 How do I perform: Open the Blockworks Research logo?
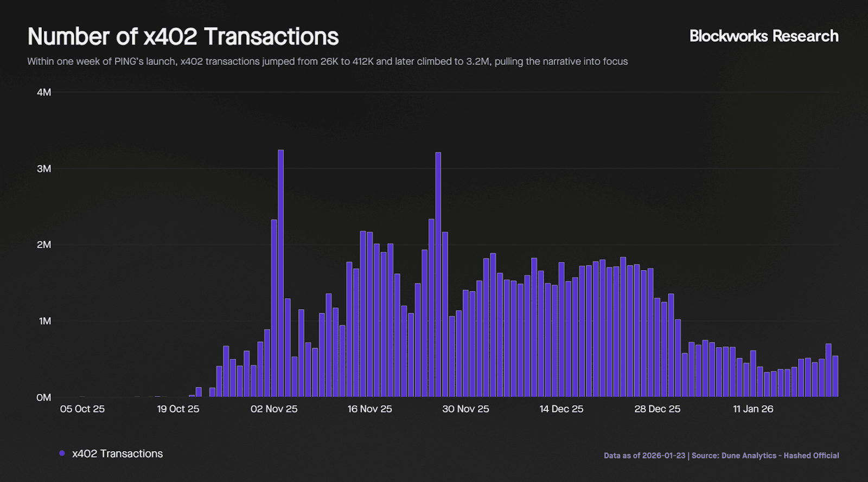(x=763, y=36)
